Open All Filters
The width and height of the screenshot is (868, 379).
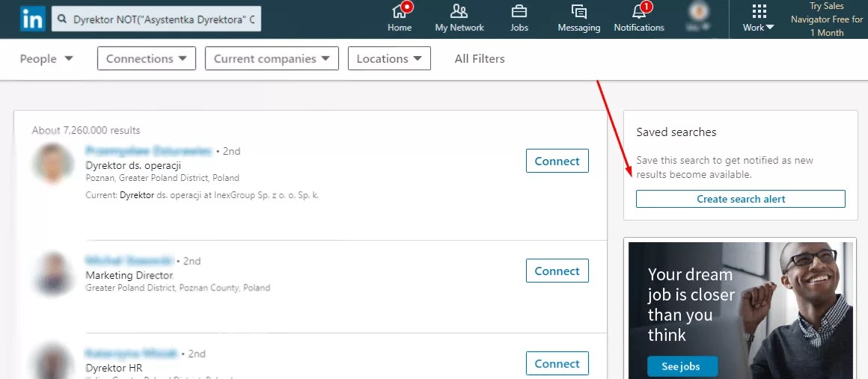[x=480, y=58]
